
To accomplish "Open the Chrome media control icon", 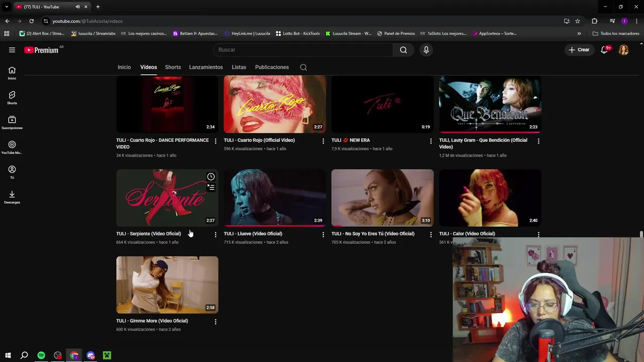I will (612, 21).
